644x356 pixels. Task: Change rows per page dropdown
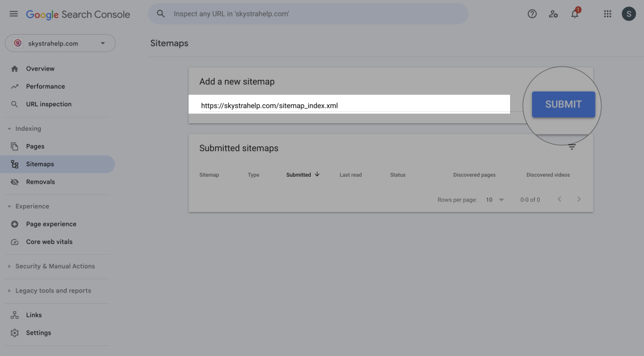[495, 200]
